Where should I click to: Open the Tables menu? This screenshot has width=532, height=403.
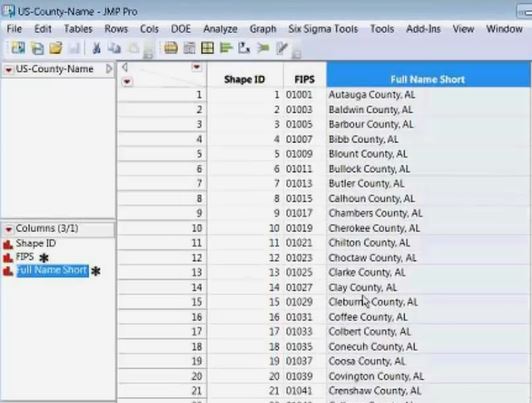78,29
